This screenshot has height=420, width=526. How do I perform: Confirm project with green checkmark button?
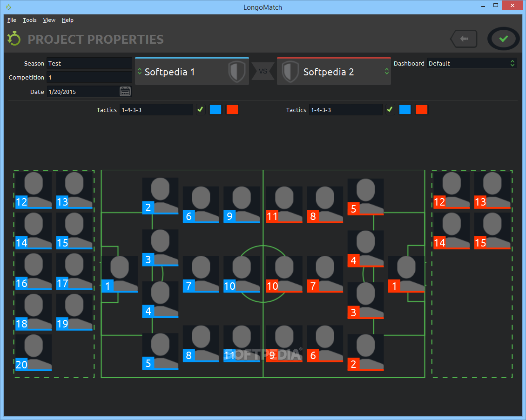click(x=503, y=39)
